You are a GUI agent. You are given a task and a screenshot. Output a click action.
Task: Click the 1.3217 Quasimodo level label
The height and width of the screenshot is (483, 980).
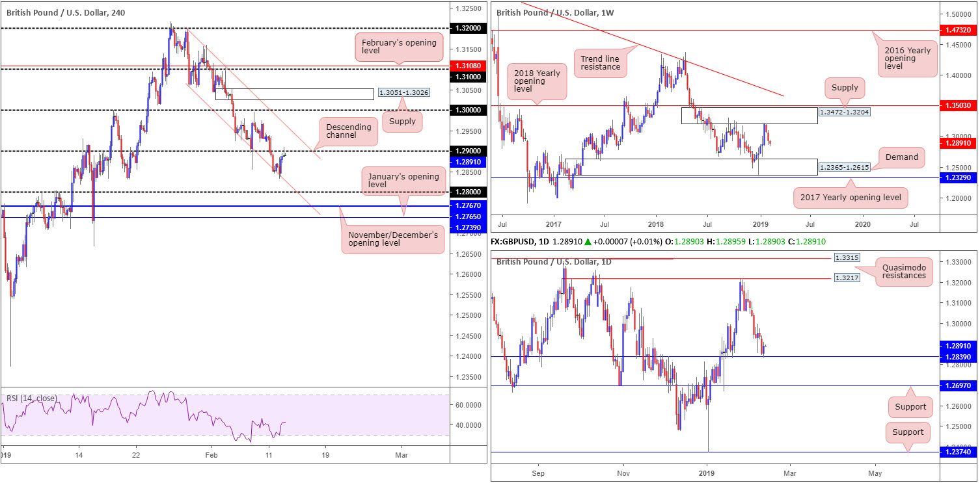(x=847, y=277)
